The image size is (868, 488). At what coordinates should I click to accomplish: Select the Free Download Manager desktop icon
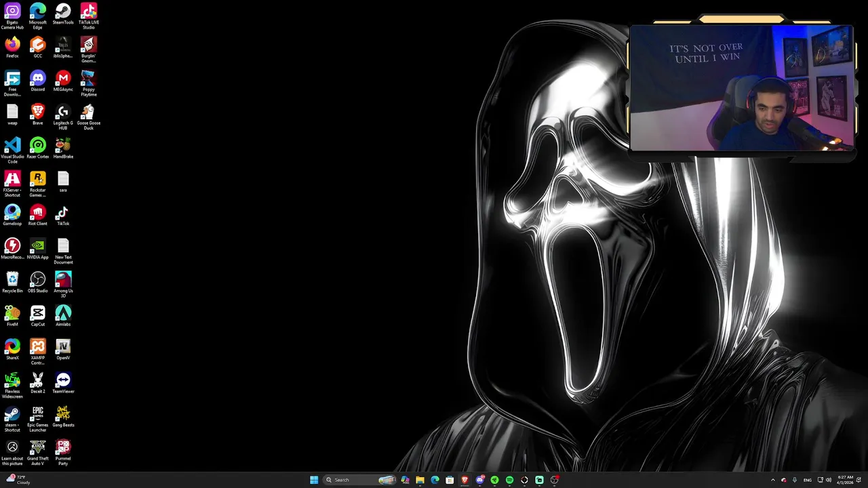(x=12, y=83)
